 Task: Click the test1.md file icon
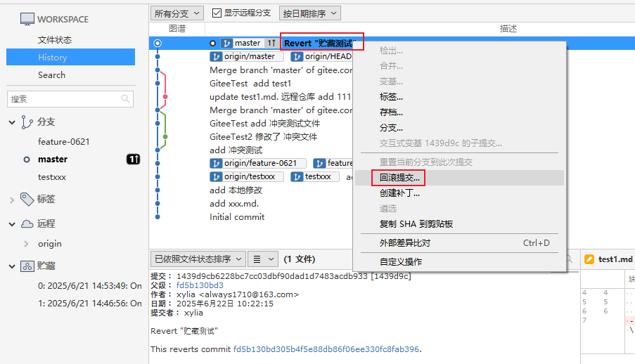[x=589, y=259]
